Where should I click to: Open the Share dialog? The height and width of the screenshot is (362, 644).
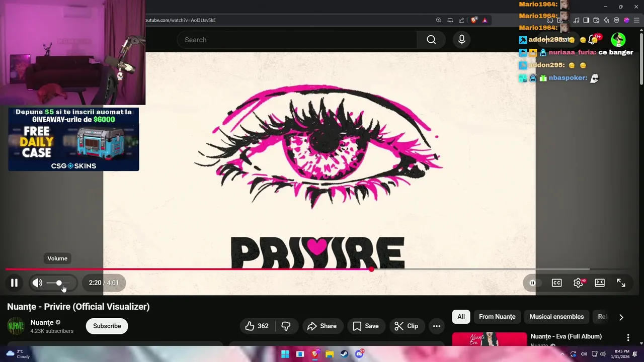(x=322, y=326)
